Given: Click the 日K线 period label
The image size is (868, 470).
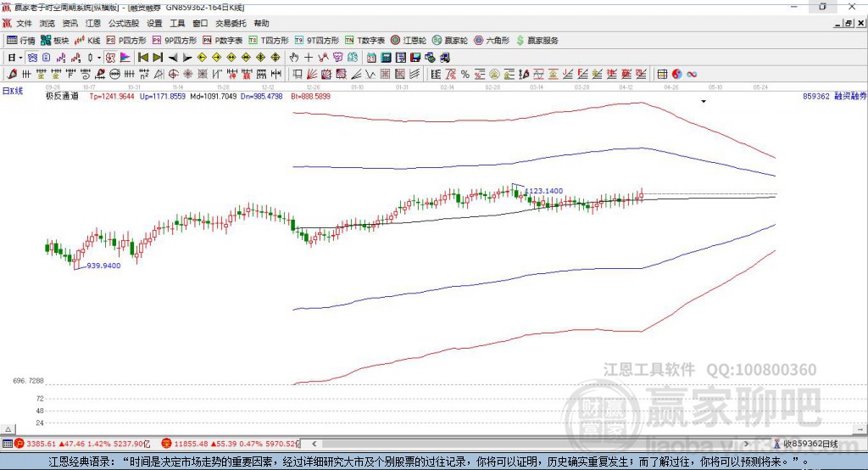Looking at the screenshot, I should tap(13, 91).
